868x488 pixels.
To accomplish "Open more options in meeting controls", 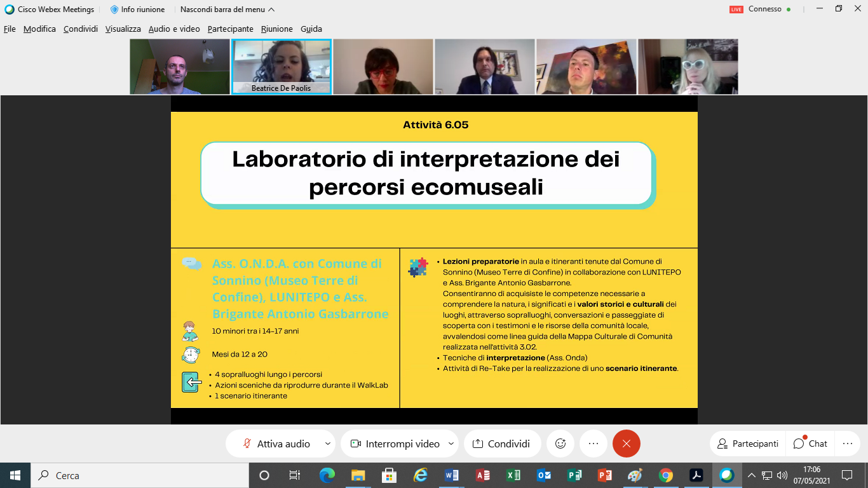I will click(593, 444).
